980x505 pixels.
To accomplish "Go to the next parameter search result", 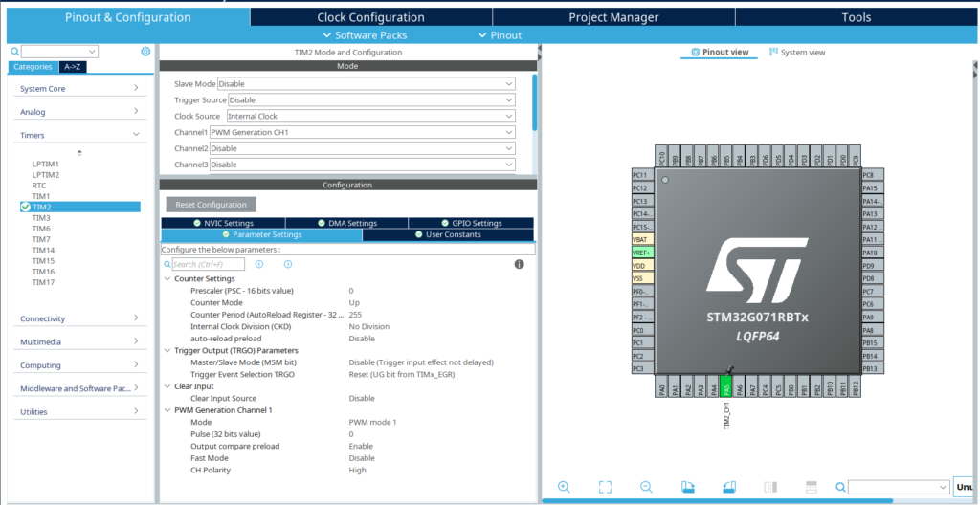I will click(287, 264).
